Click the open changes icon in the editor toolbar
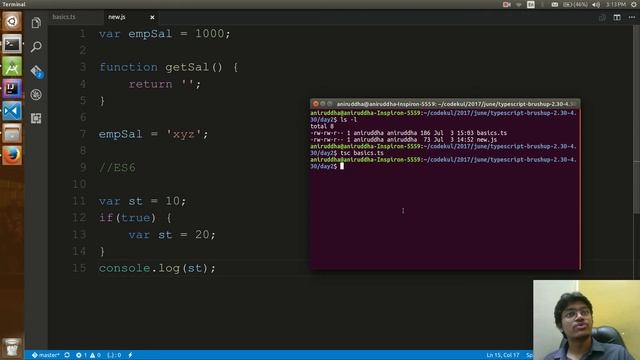Screen dimensions: 640x360 click(602, 17)
